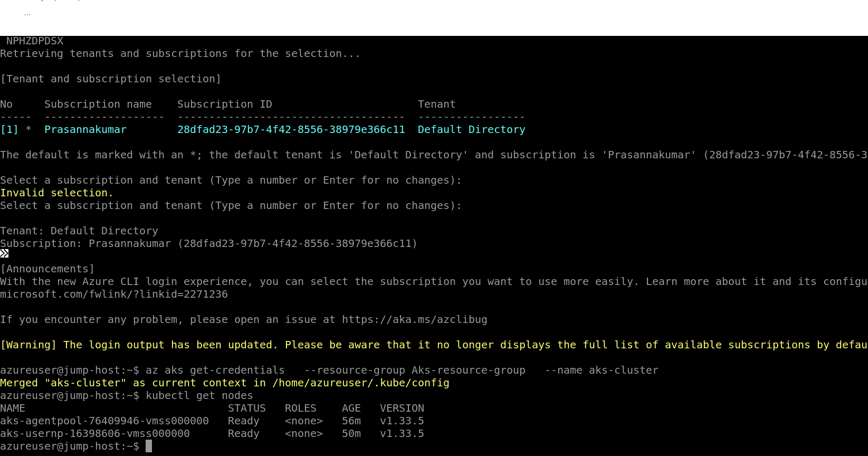The width and height of the screenshot is (868, 456).
Task: Click the 'kubectl get nodes' command text
Action: click(199, 395)
